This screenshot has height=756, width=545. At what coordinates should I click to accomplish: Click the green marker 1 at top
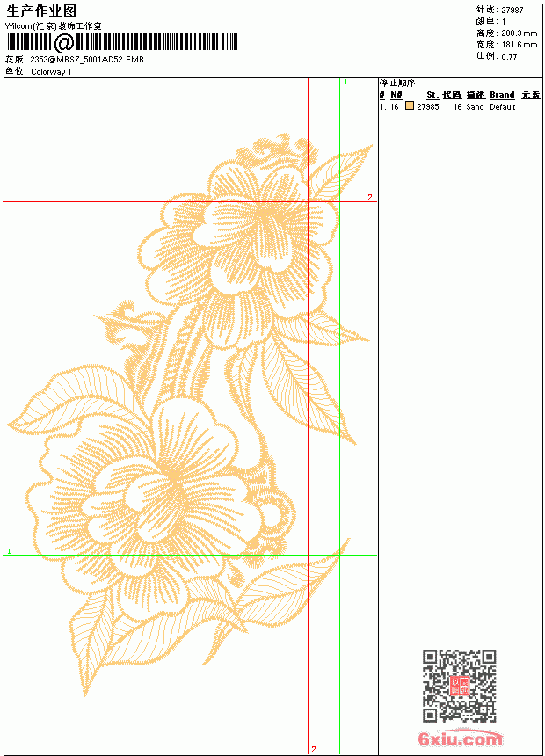(345, 83)
